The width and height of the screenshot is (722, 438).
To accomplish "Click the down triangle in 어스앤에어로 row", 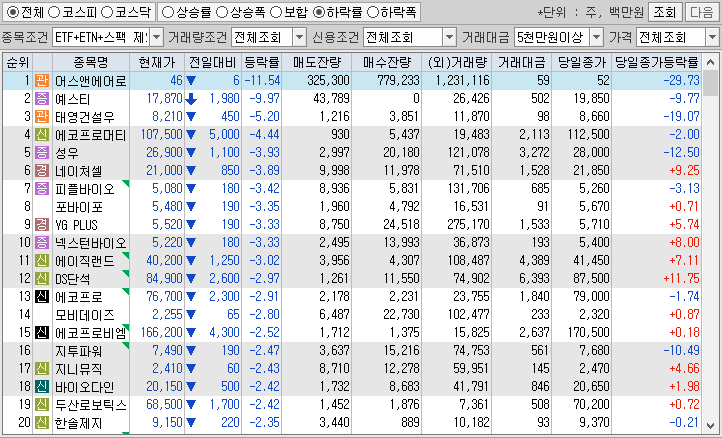I will pyautogui.click(x=191, y=81).
